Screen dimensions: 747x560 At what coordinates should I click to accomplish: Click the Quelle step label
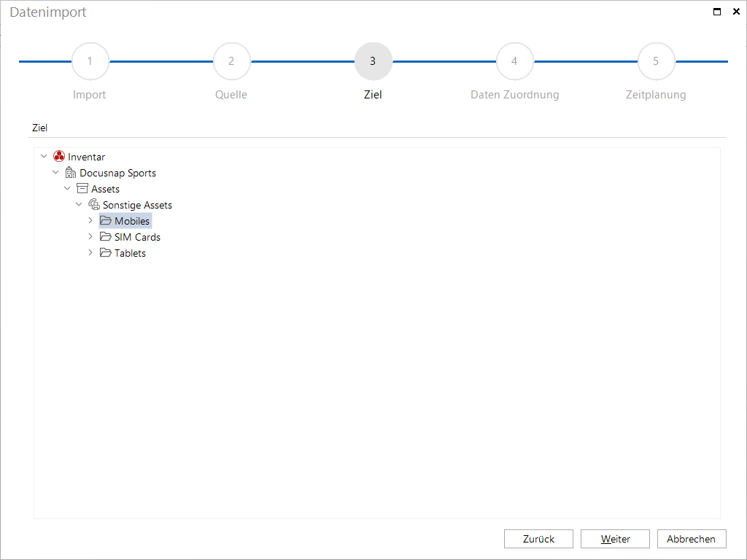(231, 95)
